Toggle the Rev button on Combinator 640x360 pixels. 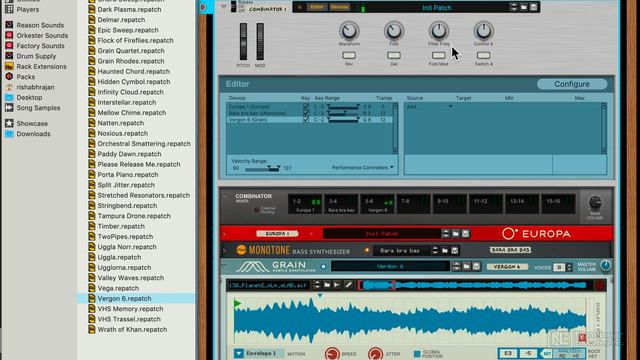point(349,55)
